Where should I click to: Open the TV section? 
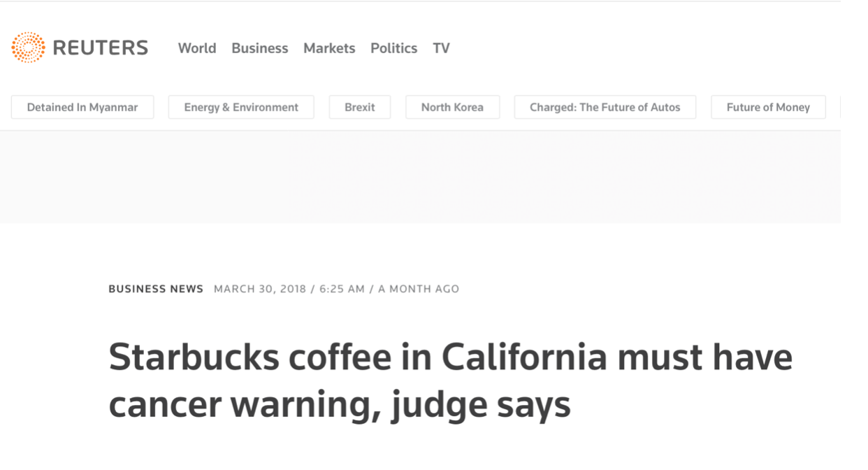click(x=441, y=48)
